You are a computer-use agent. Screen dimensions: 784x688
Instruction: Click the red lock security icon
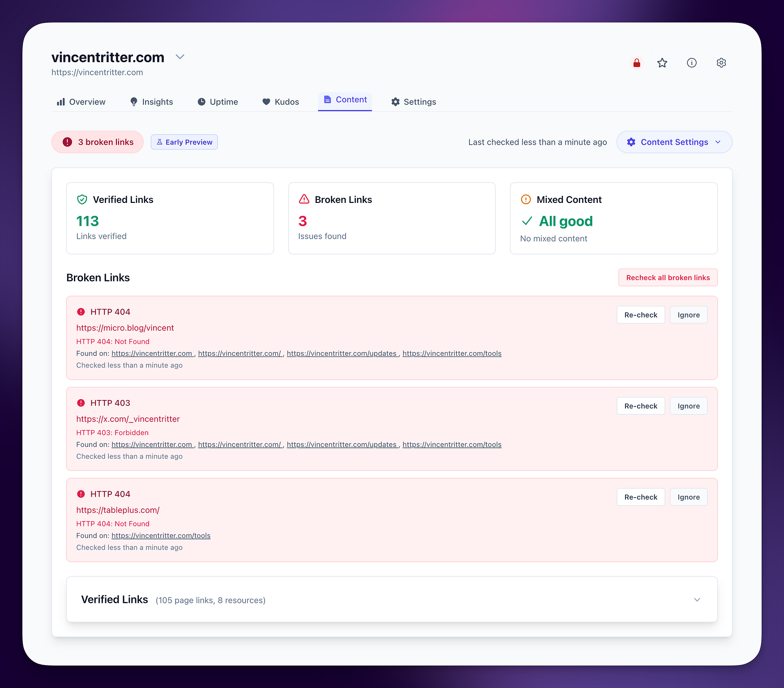(x=636, y=63)
